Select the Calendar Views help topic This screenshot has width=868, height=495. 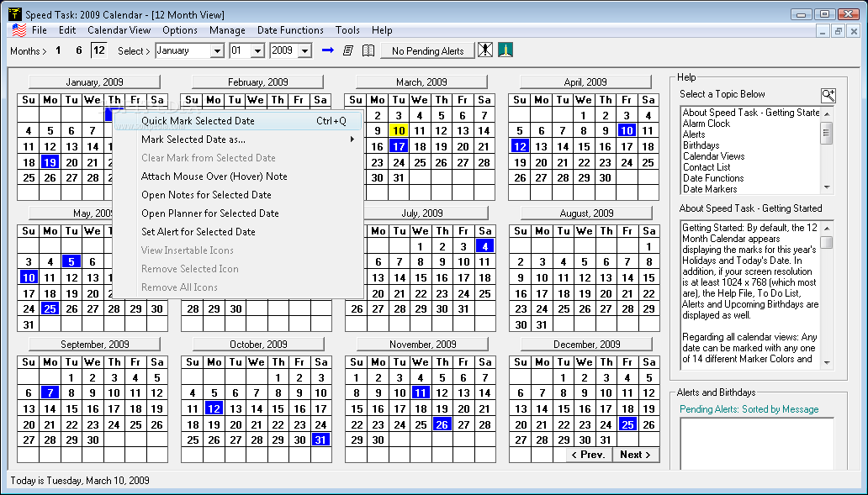(x=713, y=156)
